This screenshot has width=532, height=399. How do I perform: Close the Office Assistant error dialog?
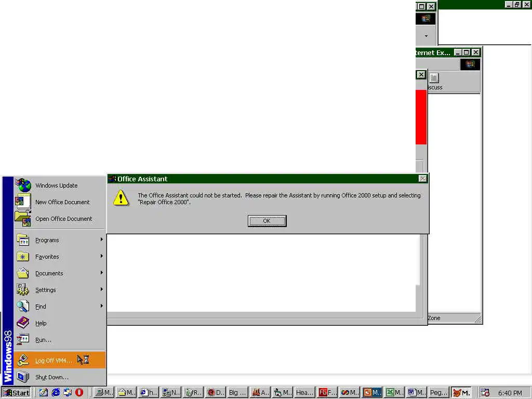pos(422,179)
